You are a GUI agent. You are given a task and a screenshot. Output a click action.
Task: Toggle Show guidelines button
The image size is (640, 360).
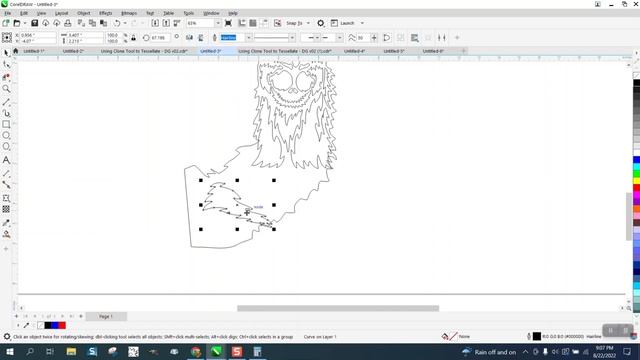[264, 23]
